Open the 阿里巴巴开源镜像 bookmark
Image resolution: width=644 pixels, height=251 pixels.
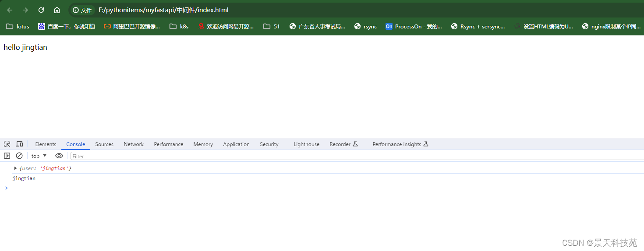click(132, 26)
